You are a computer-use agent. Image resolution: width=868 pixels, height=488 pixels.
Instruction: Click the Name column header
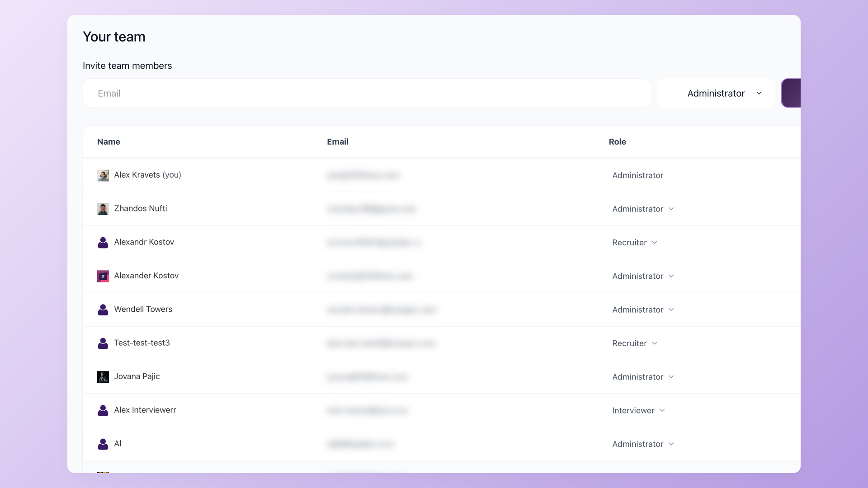[x=108, y=142]
